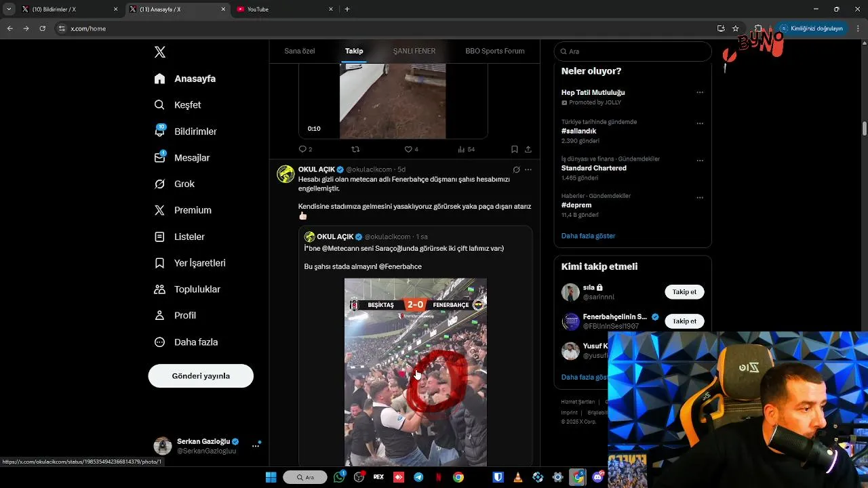Click the repost icon under the video post
Image resolution: width=868 pixels, height=488 pixels.
coord(355,149)
